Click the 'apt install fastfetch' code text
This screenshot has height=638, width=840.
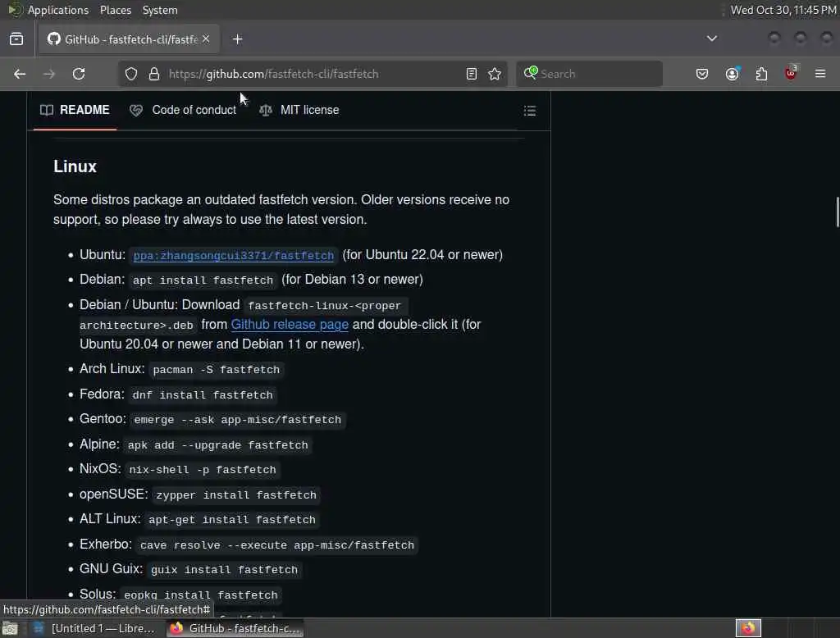[x=203, y=280]
